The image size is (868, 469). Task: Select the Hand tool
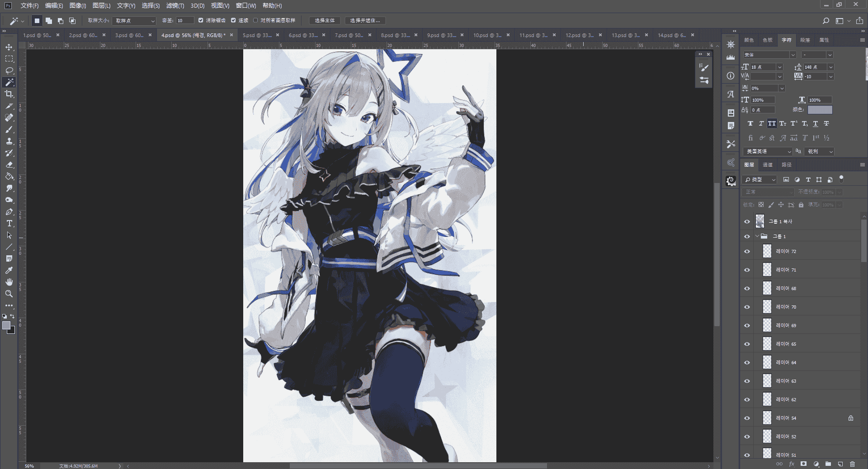coord(9,282)
